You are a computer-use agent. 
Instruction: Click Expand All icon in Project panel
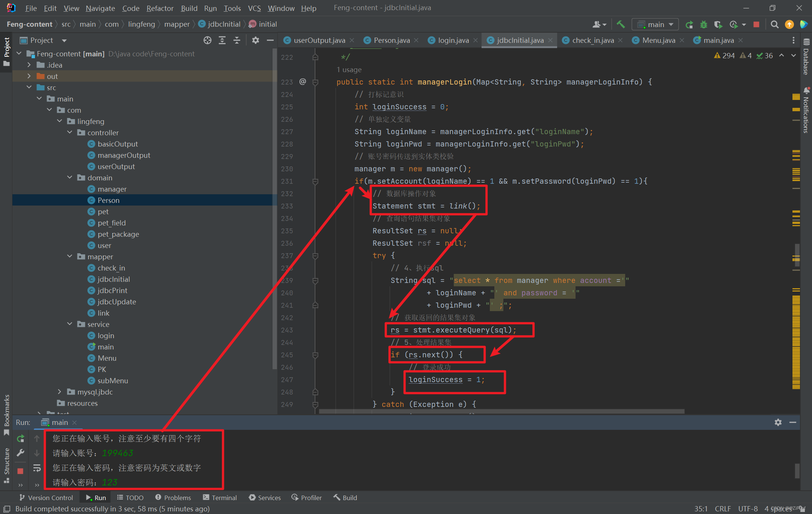tap(222, 40)
